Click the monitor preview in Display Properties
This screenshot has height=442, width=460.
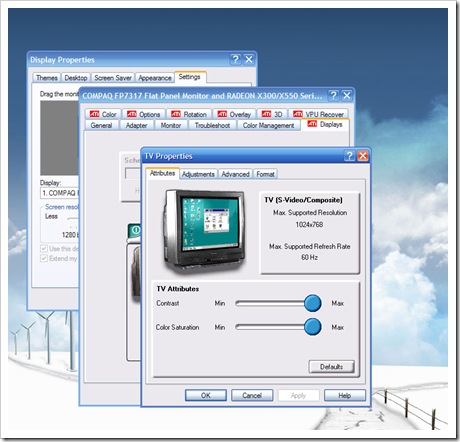[60, 138]
